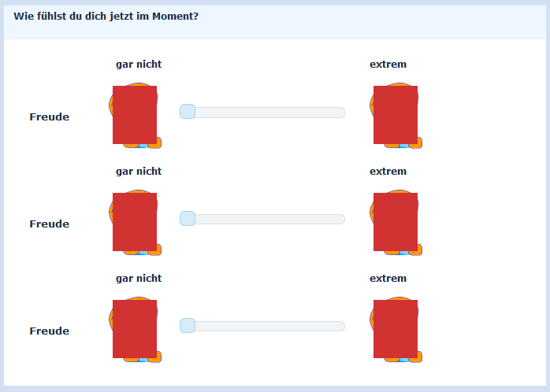The image size is (550, 392).
Task: Click the first row's "gar nicht" figure icon
Action: click(135, 115)
